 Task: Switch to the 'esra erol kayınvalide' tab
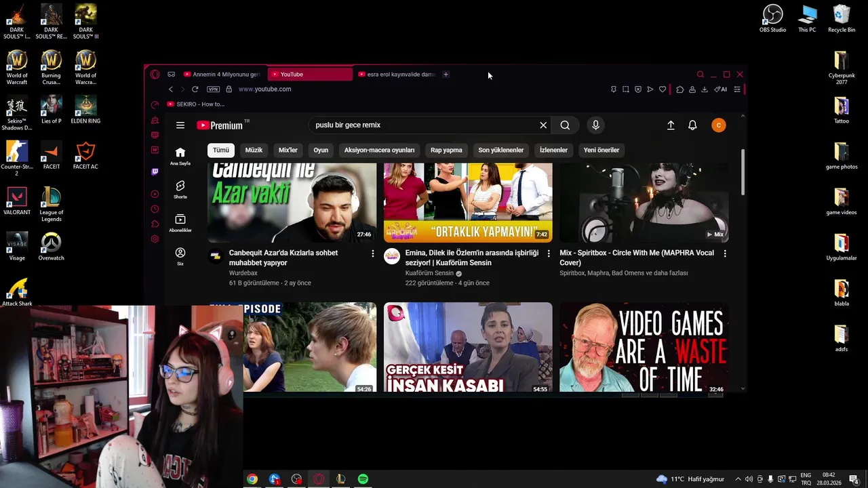396,75
